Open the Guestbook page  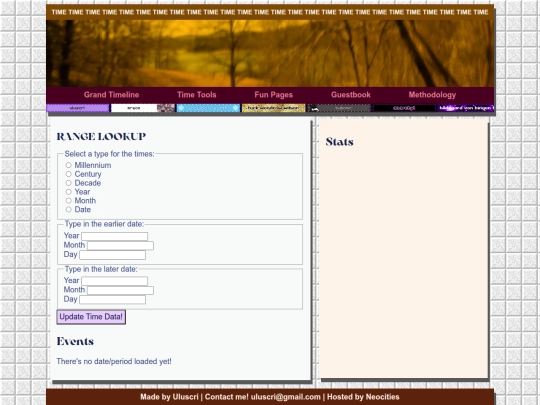(x=351, y=95)
